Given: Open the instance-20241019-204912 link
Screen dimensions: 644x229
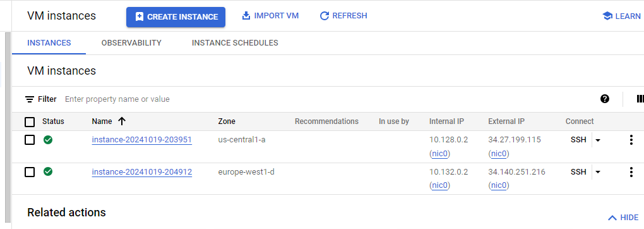Looking at the screenshot, I should pos(142,172).
